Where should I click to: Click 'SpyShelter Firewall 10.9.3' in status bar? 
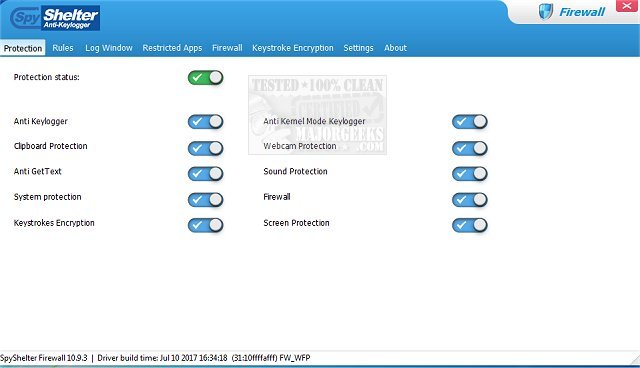pyautogui.click(x=44, y=358)
